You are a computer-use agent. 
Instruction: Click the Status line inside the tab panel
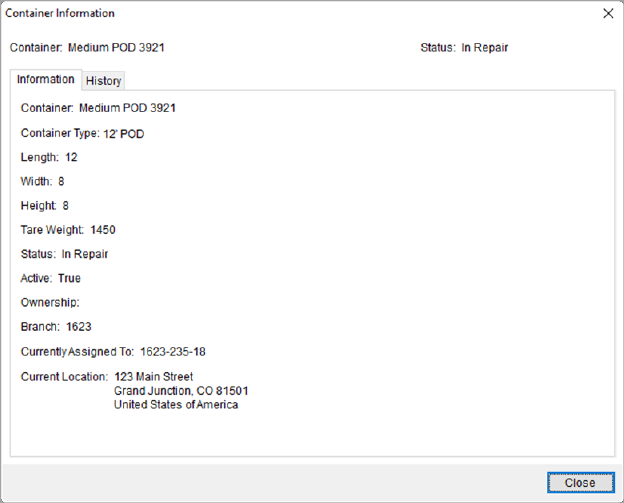[x=64, y=254]
